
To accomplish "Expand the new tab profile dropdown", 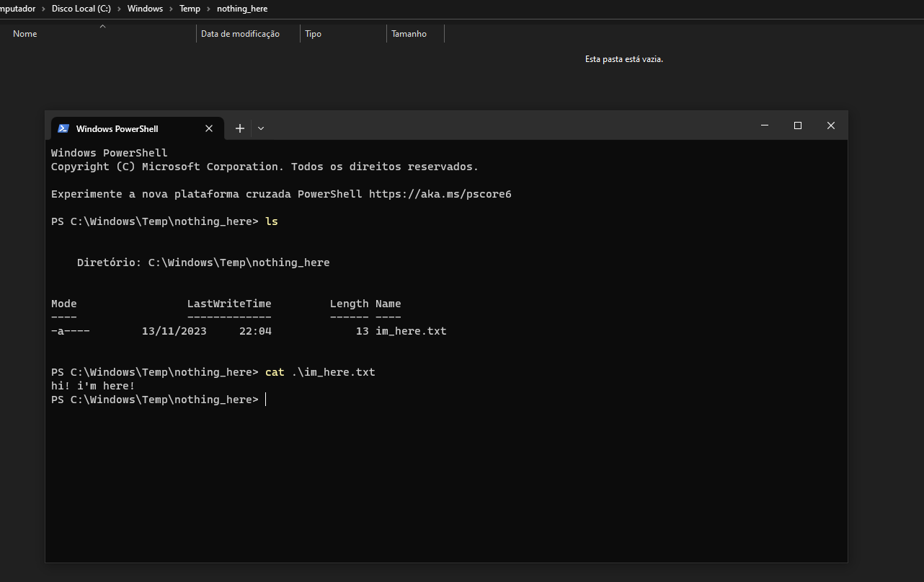I will click(x=261, y=128).
